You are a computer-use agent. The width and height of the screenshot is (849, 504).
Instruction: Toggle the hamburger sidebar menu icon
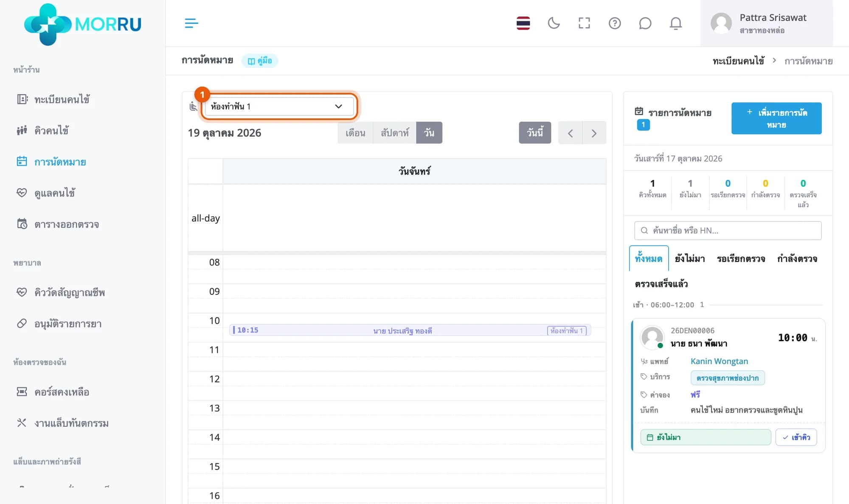191,23
